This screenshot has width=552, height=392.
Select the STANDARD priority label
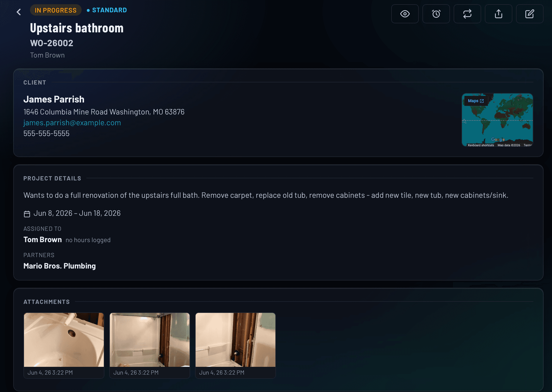(x=107, y=10)
